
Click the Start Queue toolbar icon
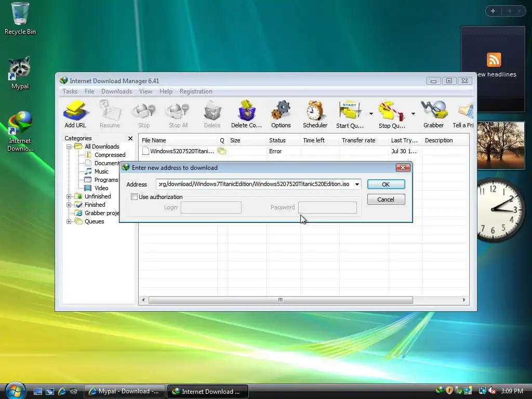coord(350,114)
